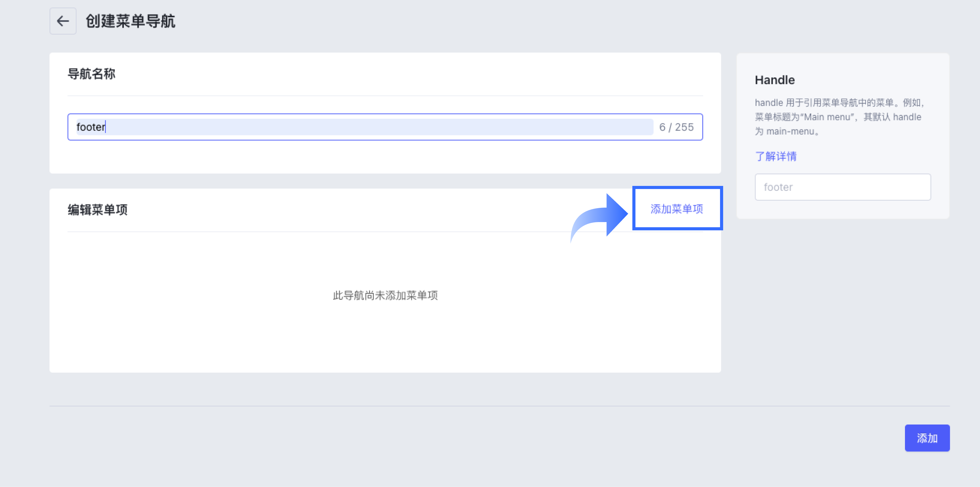Click the 导航名称 section heading
The image size is (980, 487).
point(91,74)
